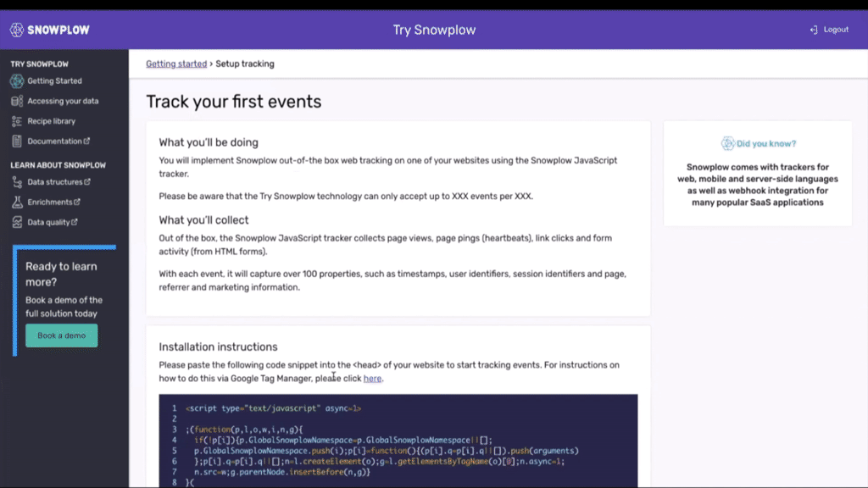Click the Snowplow logo in the top bar

tap(48, 29)
